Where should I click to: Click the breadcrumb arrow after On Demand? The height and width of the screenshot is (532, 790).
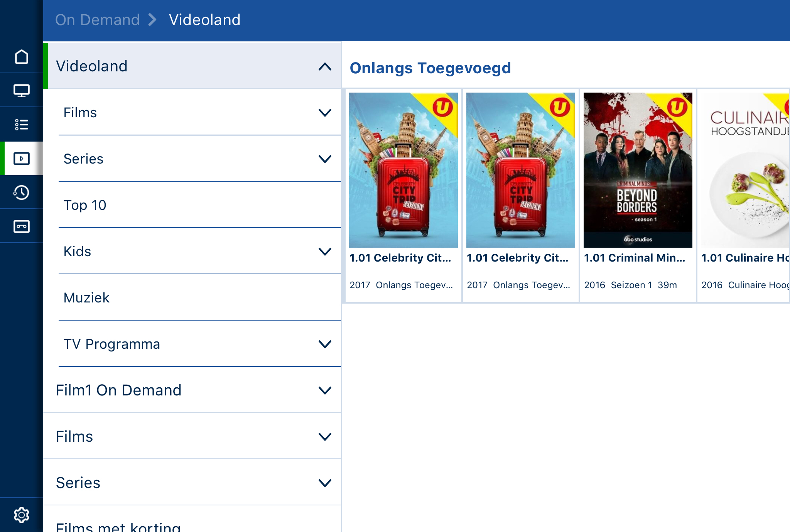click(153, 20)
